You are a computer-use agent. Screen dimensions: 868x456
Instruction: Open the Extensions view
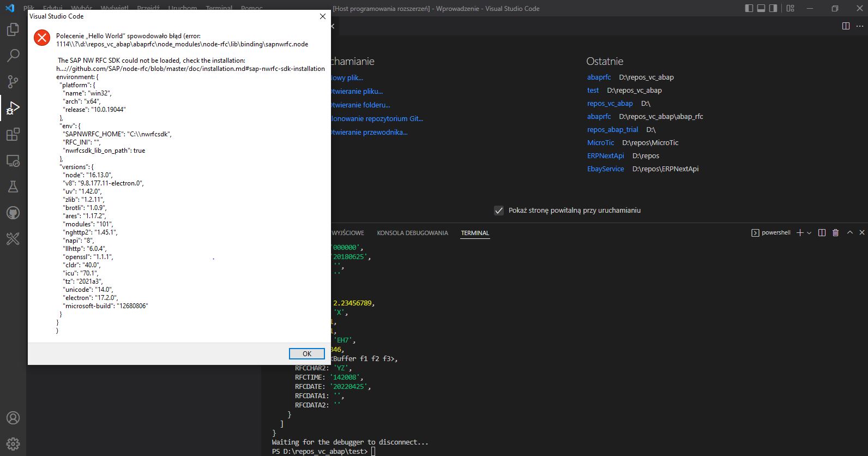click(13, 134)
